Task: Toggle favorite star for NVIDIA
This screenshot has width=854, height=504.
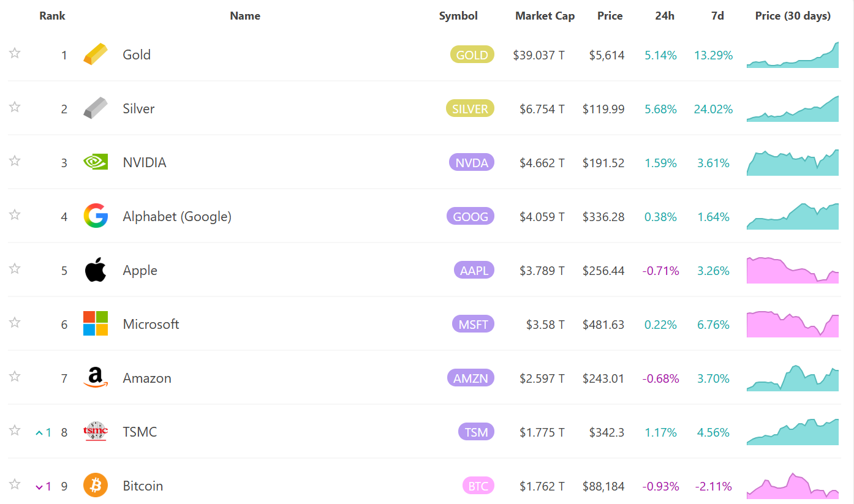Action: pyautogui.click(x=15, y=161)
